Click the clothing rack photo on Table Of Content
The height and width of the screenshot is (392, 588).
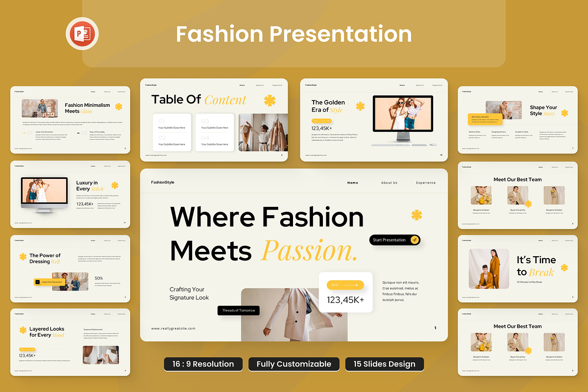tap(263, 132)
